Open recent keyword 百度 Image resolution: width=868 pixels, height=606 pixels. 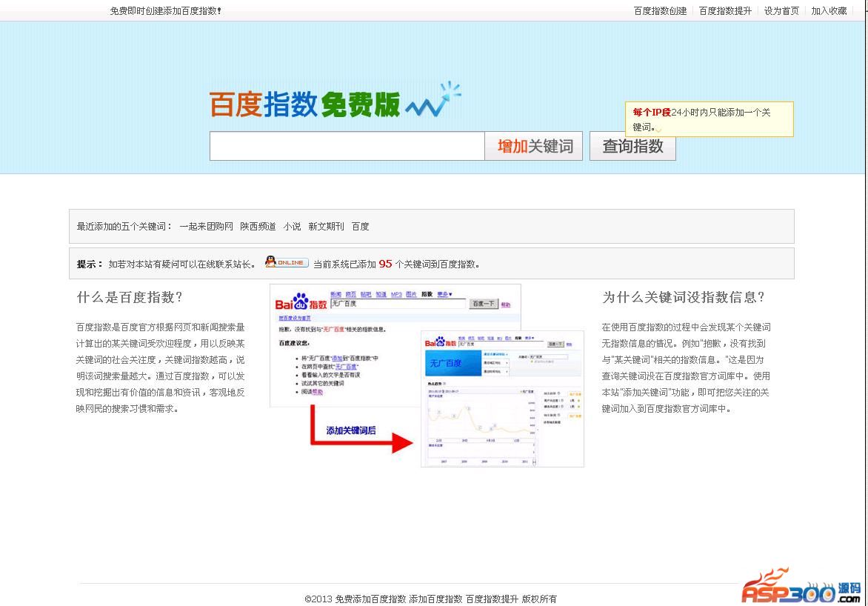tap(361, 227)
